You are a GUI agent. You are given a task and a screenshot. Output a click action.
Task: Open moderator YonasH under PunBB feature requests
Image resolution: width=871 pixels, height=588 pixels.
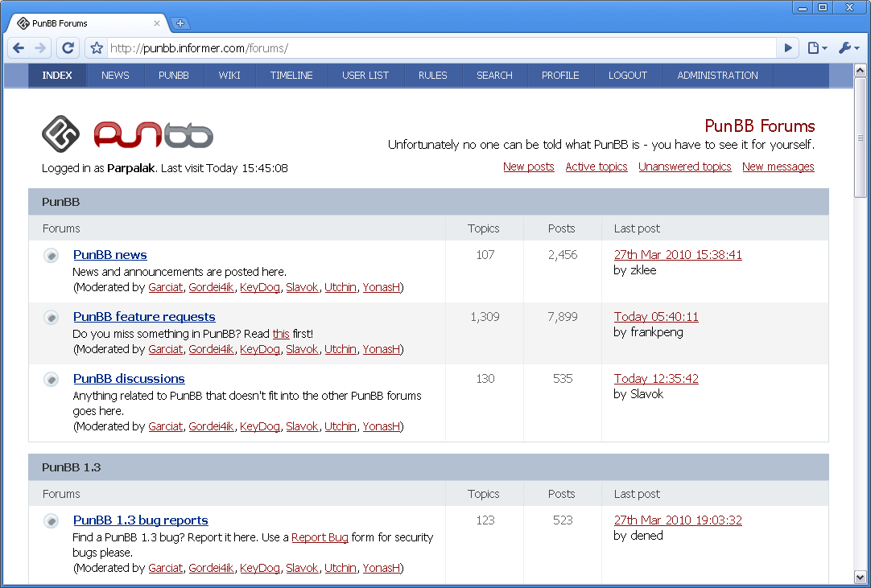tap(382, 349)
